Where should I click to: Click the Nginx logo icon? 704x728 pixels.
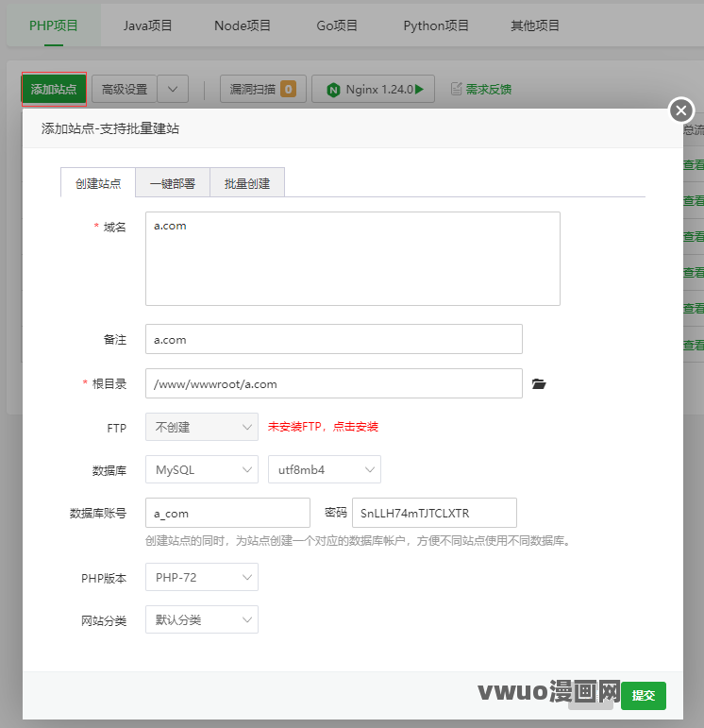point(333,90)
